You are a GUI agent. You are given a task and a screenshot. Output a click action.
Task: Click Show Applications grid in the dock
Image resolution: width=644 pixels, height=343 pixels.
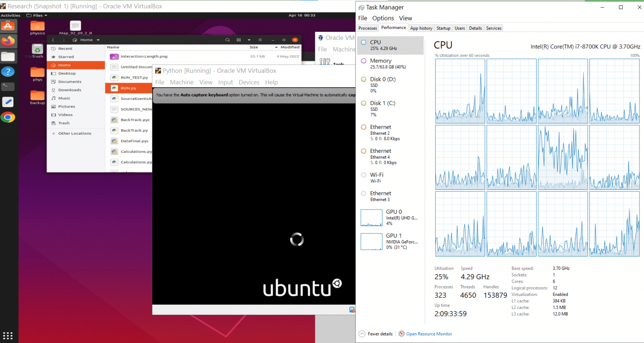(x=8, y=335)
